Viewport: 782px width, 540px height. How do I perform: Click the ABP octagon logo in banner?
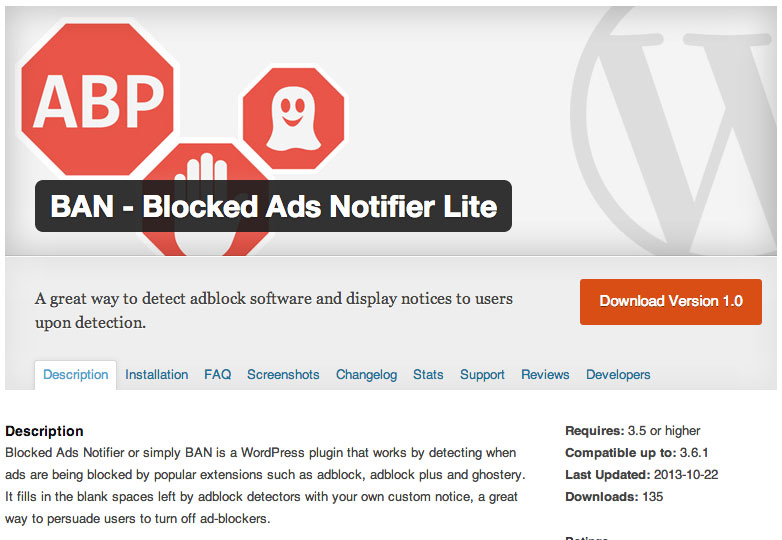[x=97, y=100]
